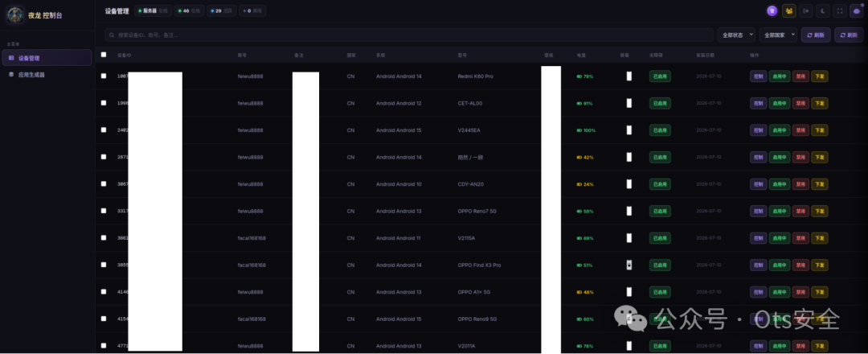Click the 夜龙 控制台 dragon logo
The width and height of the screenshot is (868, 354).
click(15, 15)
